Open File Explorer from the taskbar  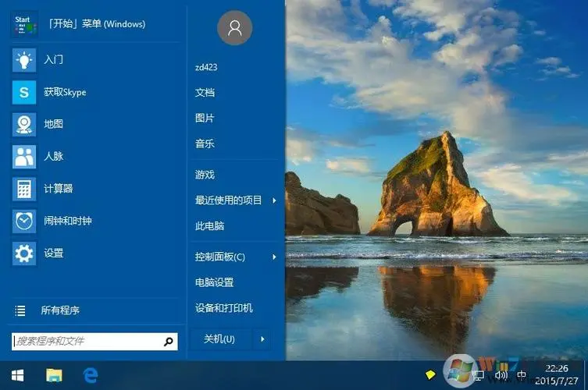[54, 376]
